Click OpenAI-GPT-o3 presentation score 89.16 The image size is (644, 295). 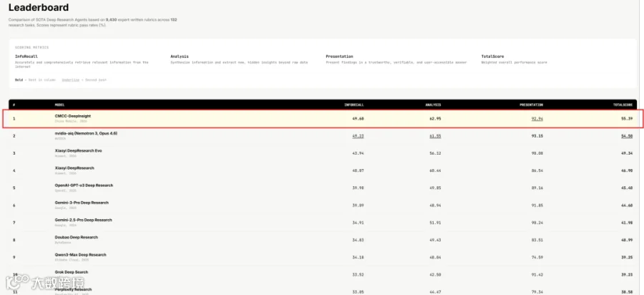click(x=537, y=188)
